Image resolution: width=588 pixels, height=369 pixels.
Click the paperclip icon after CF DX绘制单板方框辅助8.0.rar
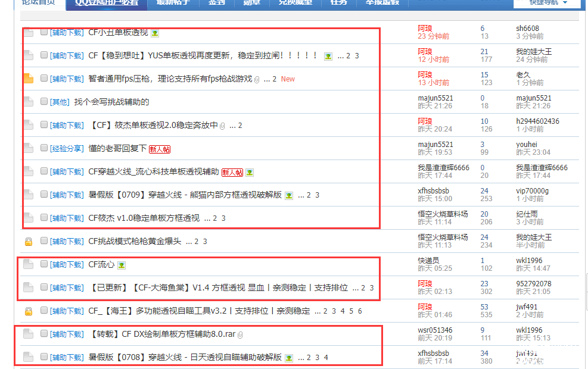240,335
